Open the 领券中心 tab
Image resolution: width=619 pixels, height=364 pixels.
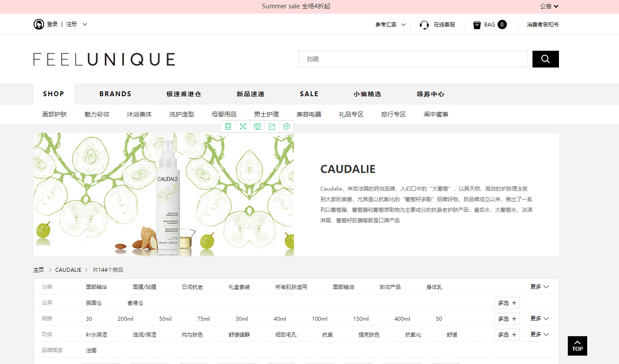pyautogui.click(x=430, y=94)
